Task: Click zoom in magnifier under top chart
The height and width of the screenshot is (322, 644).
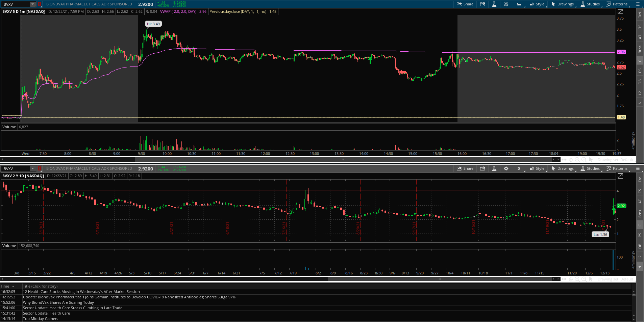Action: (577, 160)
